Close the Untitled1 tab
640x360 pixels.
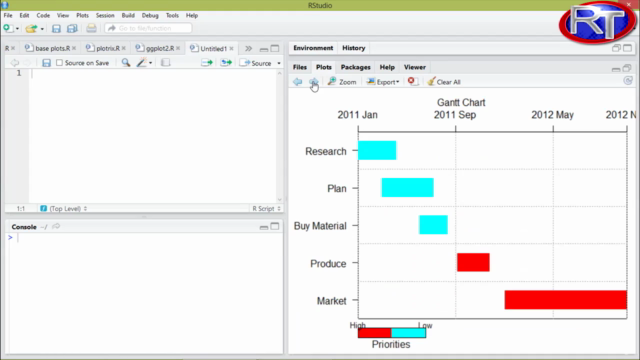point(231,48)
